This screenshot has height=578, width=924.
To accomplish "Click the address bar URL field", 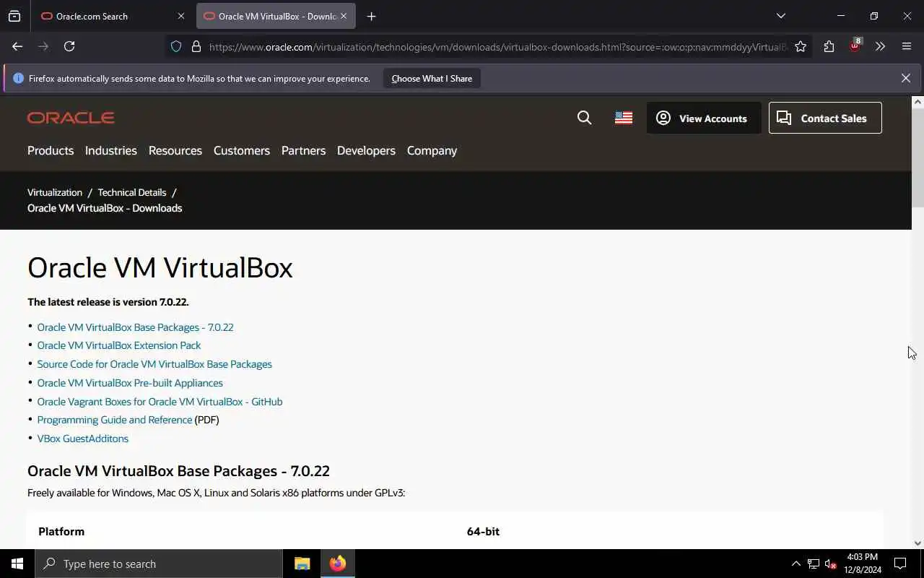I will (x=498, y=46).
